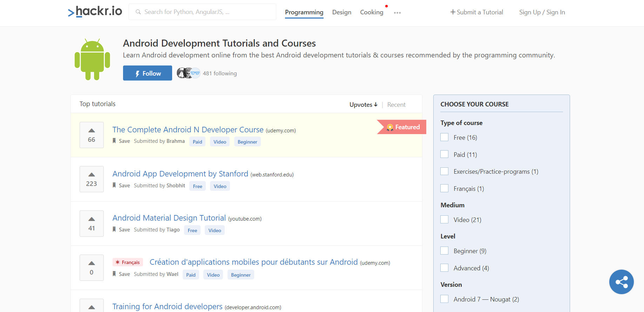This screenshot has width=644, height=312.
Task: Click Video tag on Wael's tutorial
Action: click(213, 275)
